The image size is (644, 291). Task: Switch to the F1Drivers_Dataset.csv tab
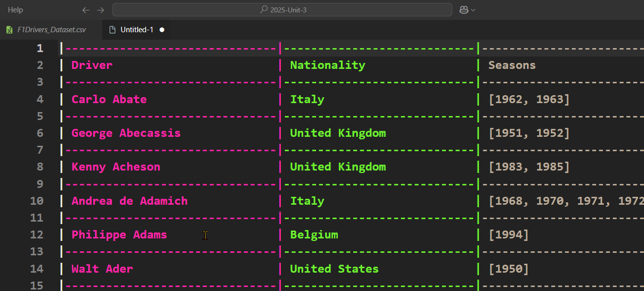[50, 30]
